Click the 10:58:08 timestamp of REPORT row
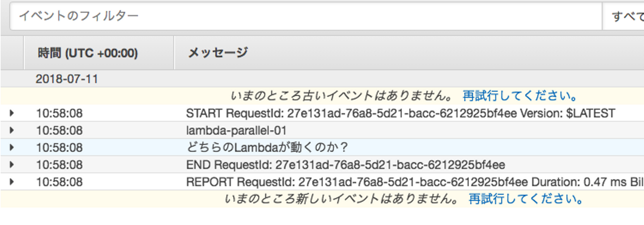 (59, 183)
